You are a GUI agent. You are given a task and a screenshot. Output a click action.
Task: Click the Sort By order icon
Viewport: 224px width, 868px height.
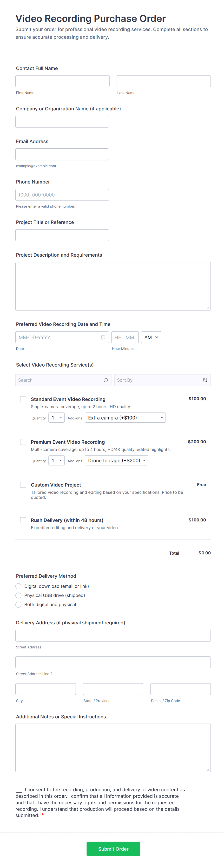pyautogui.click(x=205, y=380)
